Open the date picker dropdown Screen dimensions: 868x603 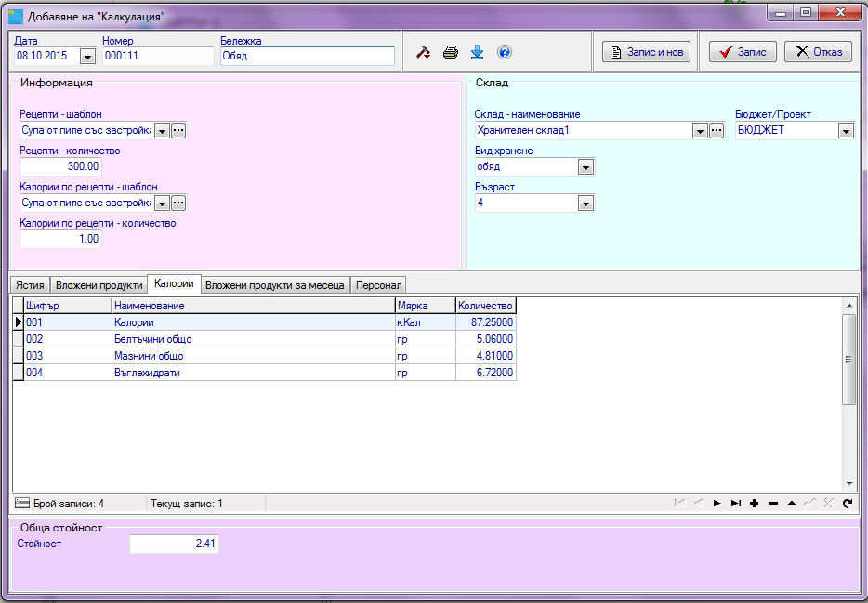pyautogui.click(x=87, y=57)
